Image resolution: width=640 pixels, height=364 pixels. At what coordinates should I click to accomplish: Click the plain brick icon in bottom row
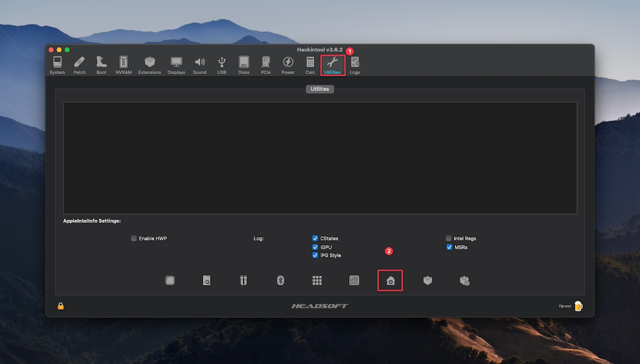[x=428, y=281]
